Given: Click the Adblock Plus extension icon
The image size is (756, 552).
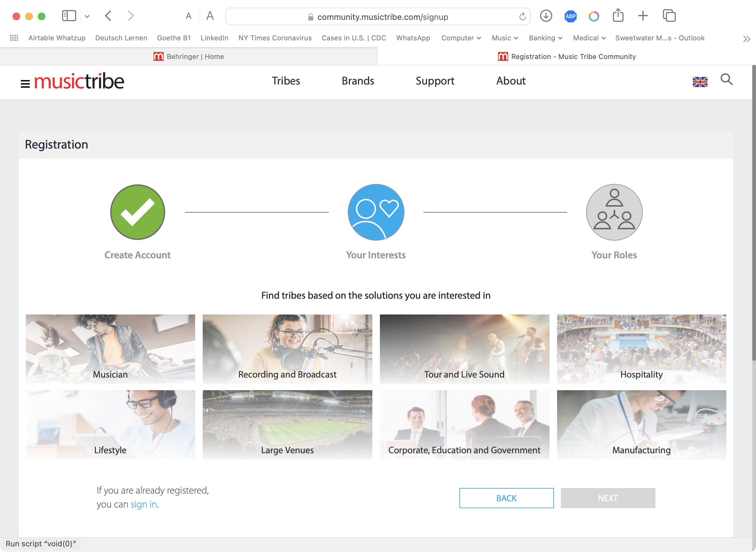Looking at the screenshot, I should pyautogui.click(x=570, y=16).
